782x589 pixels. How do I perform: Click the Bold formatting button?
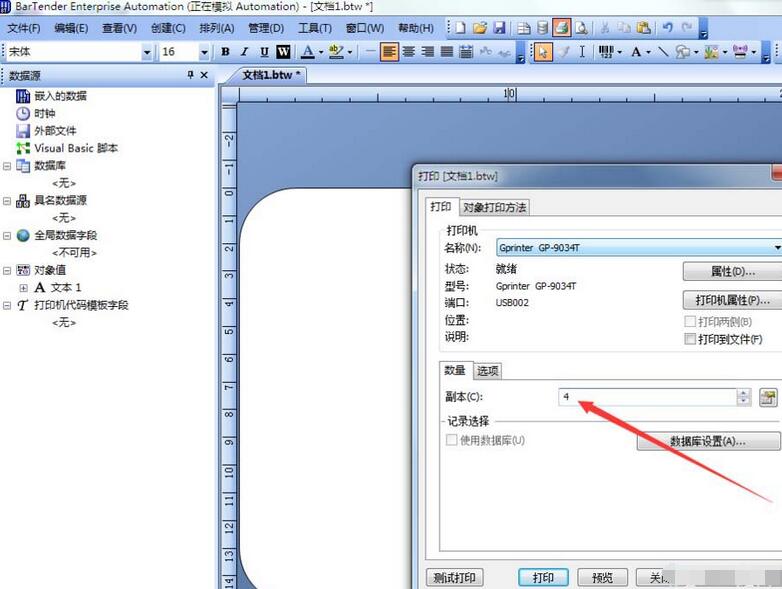click(225, 52)
